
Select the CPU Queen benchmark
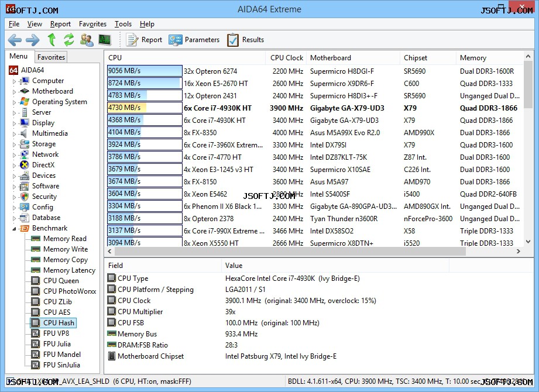coord(61,281)
